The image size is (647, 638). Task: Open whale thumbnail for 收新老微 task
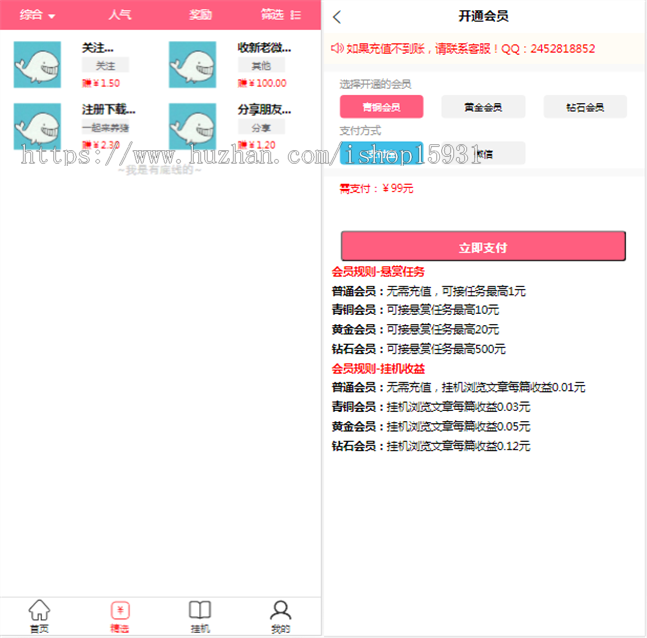(x=192, y=64)
